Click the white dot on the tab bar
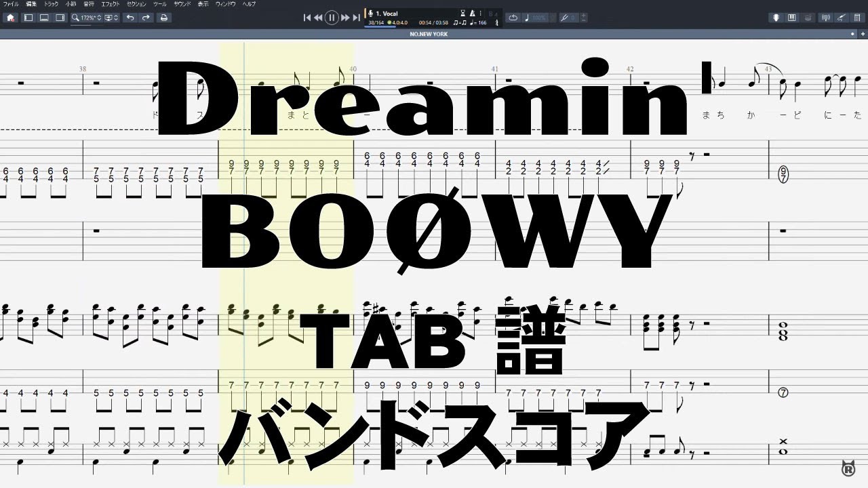868x488 pixels. coord(853,33)
